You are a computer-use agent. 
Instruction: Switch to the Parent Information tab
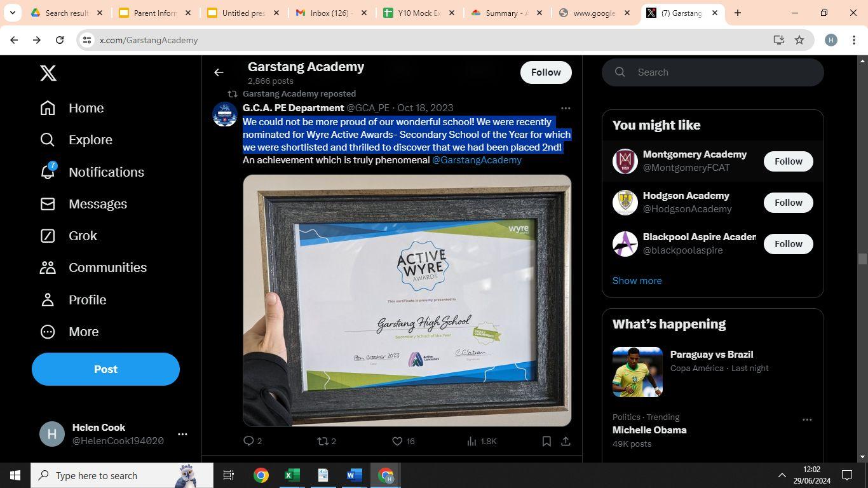tap(154, 13)
